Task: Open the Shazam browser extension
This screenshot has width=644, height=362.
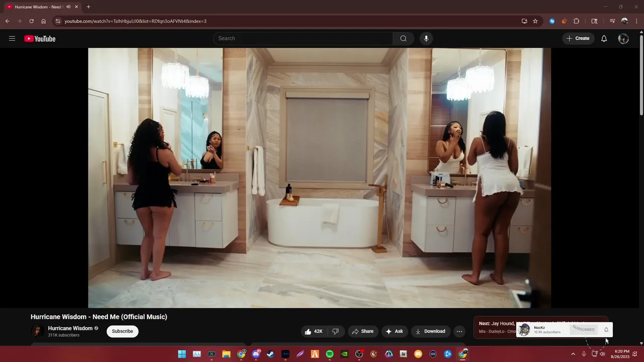Action: (552, 21)
